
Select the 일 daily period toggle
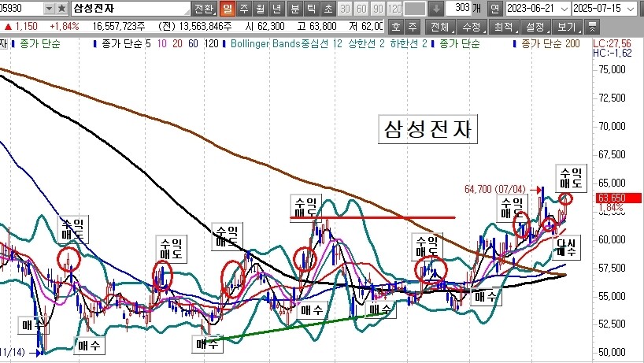[x=227, y=8]
